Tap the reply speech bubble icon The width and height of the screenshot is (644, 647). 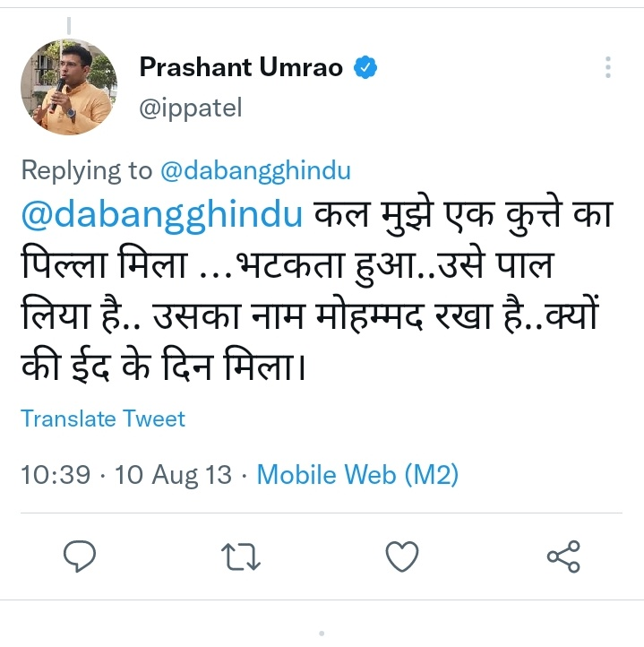82,557
